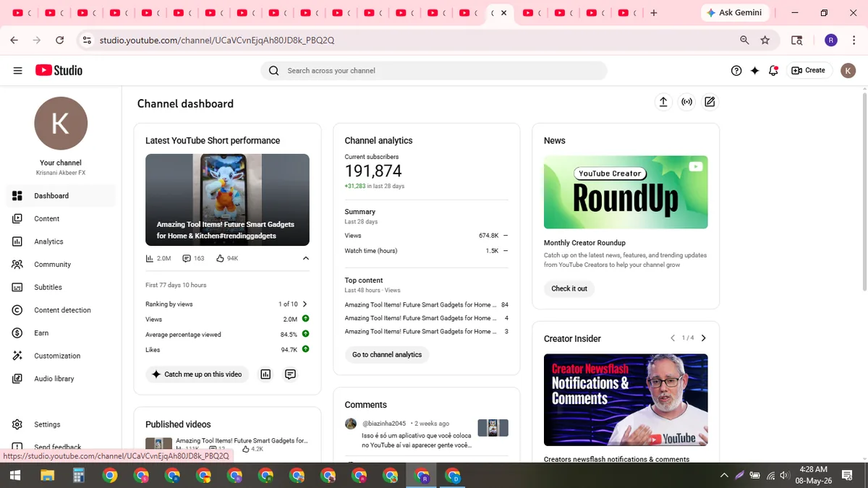This screenshot has height=488, width=868.
Task: Open the Windows Start menu
Action: pos(14,475)
